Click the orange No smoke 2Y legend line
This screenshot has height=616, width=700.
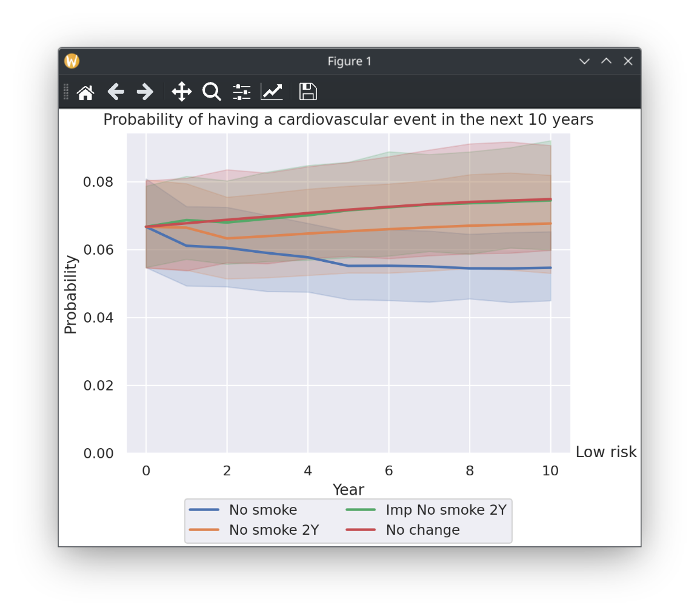[x=204, y=530]
